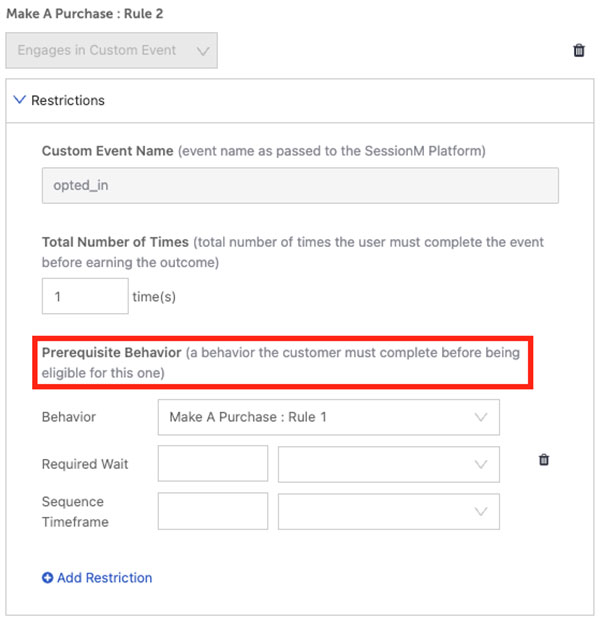Click the Sequence Timeframe value field
The width and height of the screenshot is (602, 620).
coord(213,511)
